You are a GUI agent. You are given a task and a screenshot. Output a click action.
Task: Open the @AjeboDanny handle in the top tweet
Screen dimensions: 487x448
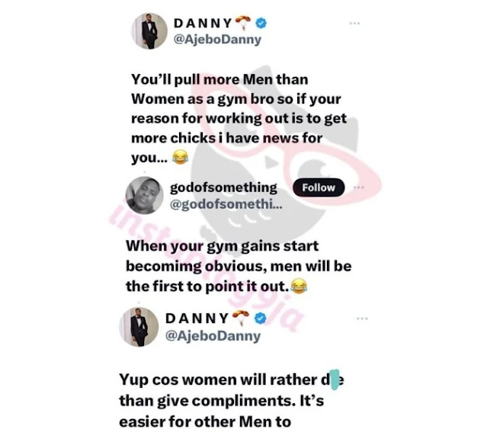click(x=217, y=40)
